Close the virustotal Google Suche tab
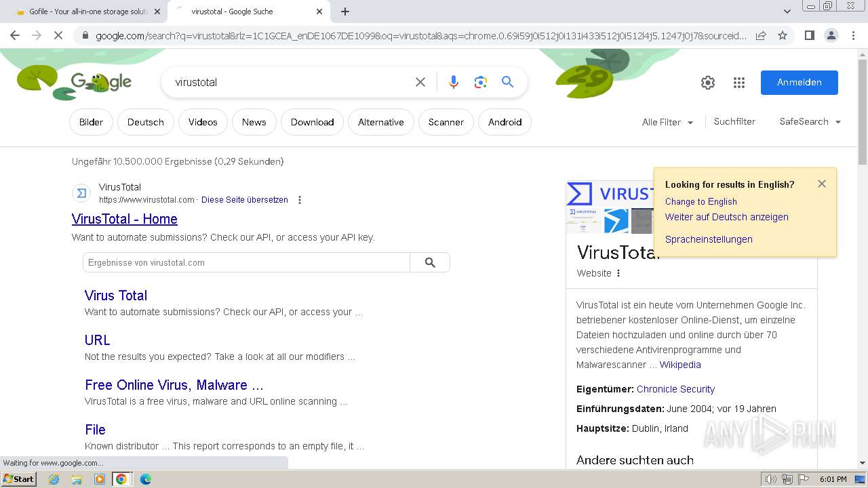The height and width of the screenshot is (488, 868). (x=319, y=12)
